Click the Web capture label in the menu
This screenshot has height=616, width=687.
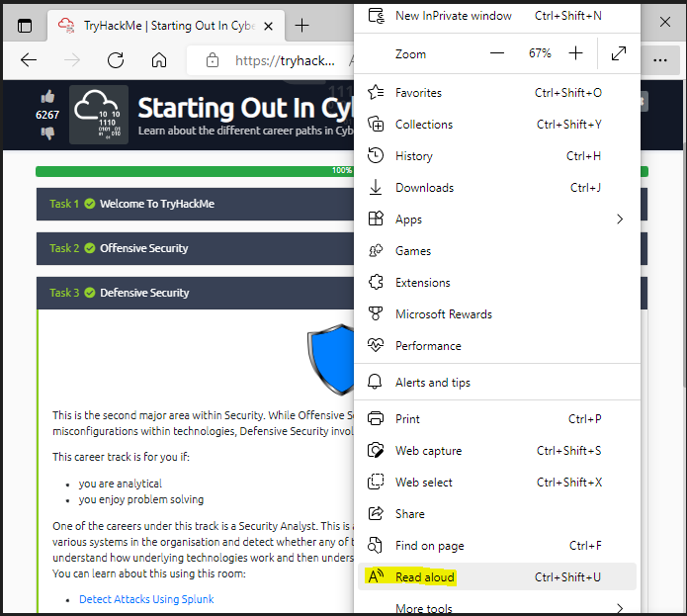(x=428, y=451)
